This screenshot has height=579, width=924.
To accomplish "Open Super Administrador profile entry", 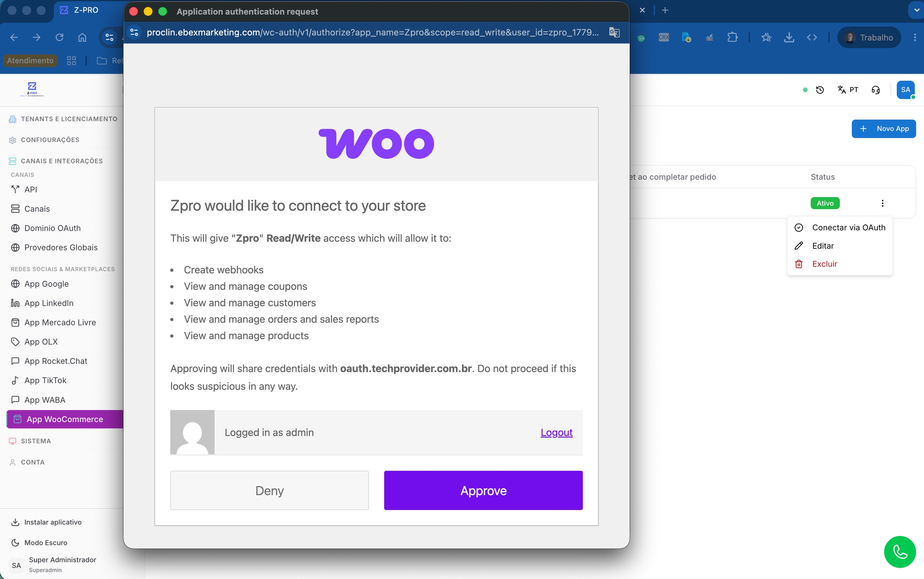I will 53,564.
